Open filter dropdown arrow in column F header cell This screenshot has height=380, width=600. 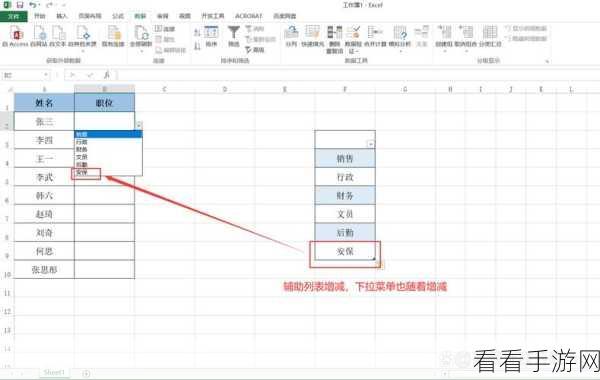pyautogui.click(x=371, y=144)
